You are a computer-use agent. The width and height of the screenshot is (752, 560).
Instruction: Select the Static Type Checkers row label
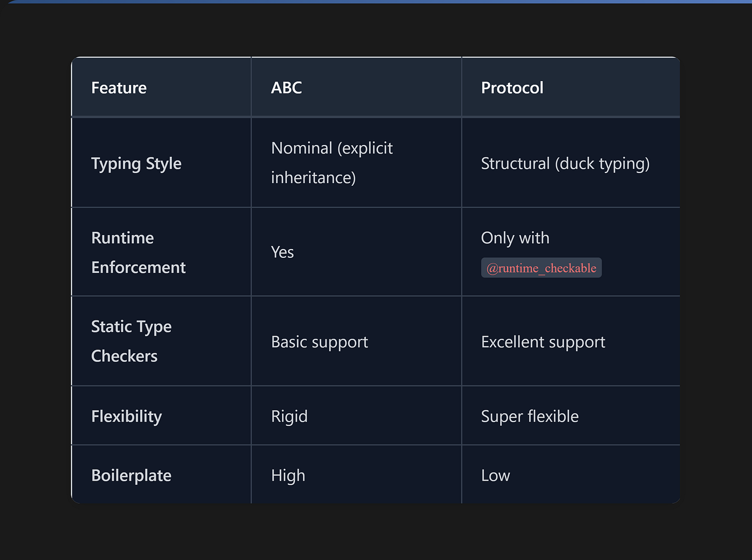[131, 341]
